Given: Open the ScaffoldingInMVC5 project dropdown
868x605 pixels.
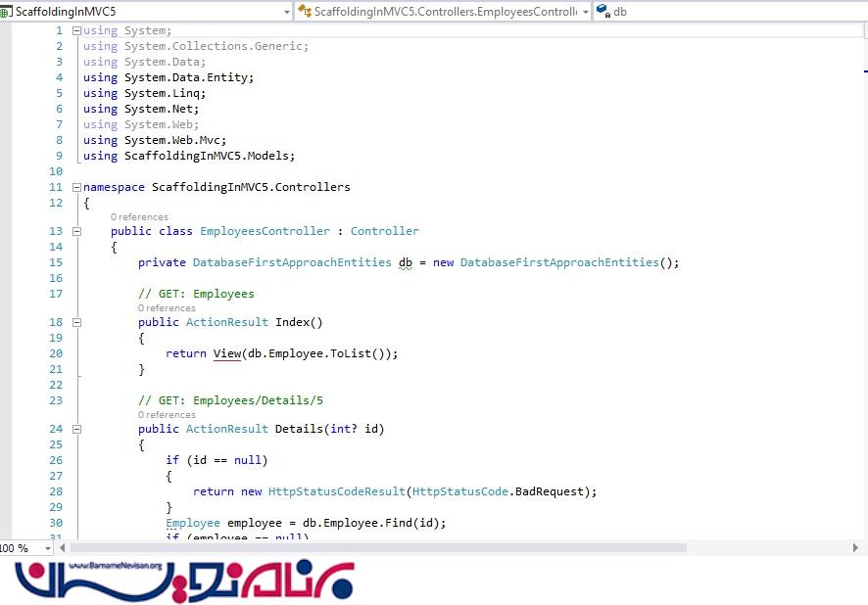Looking at the screenshot, I should (286, 12).
